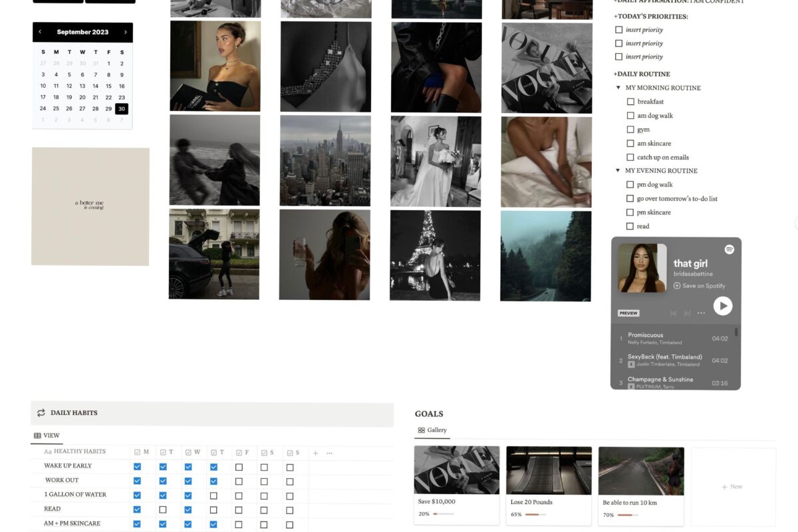The width and height of the screenshot is (798, 532).
Task: Click the Spotify logo on the playlist widget
Action: tap(730, 249)
